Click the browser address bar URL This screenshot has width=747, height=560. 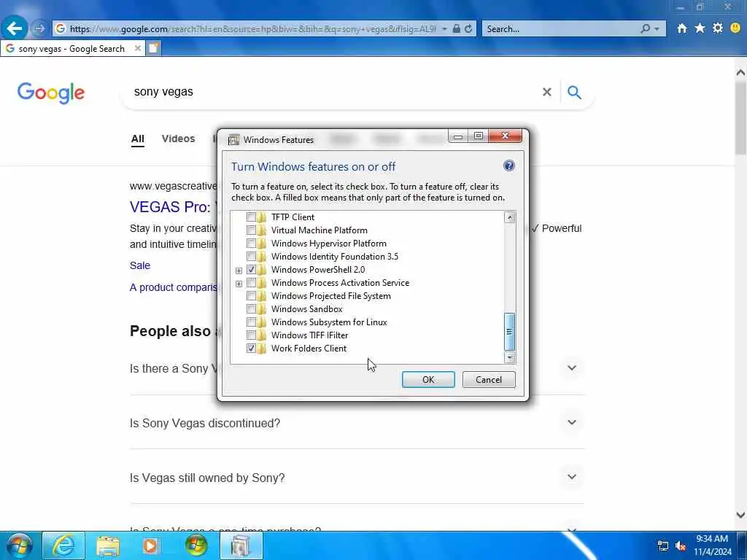(x=252, y=28)
